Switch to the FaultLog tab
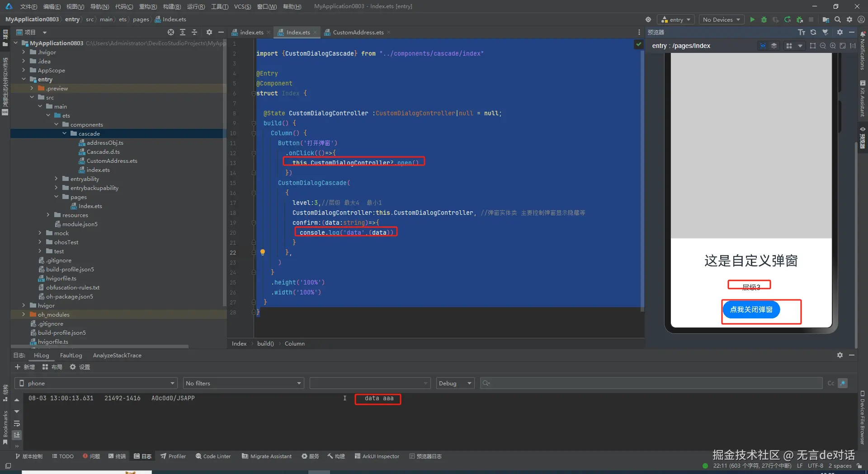This screenshot has height=474, width=868. (71, 355)
